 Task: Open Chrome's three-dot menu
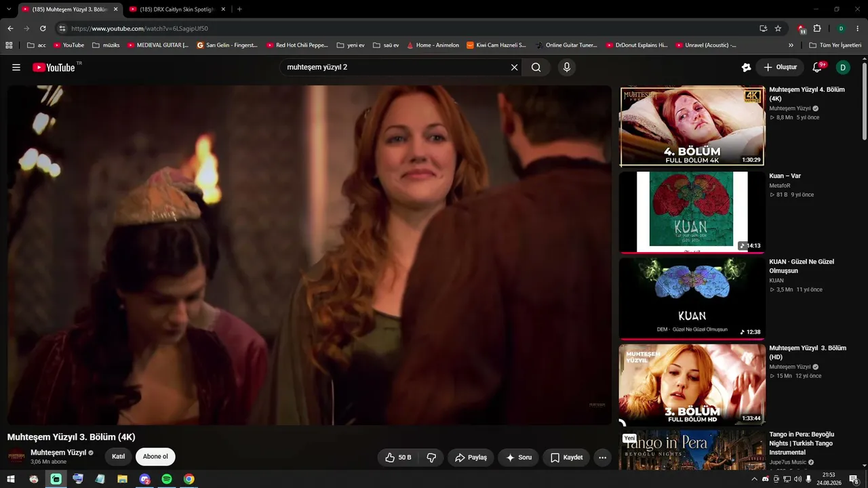pos(858,28)
